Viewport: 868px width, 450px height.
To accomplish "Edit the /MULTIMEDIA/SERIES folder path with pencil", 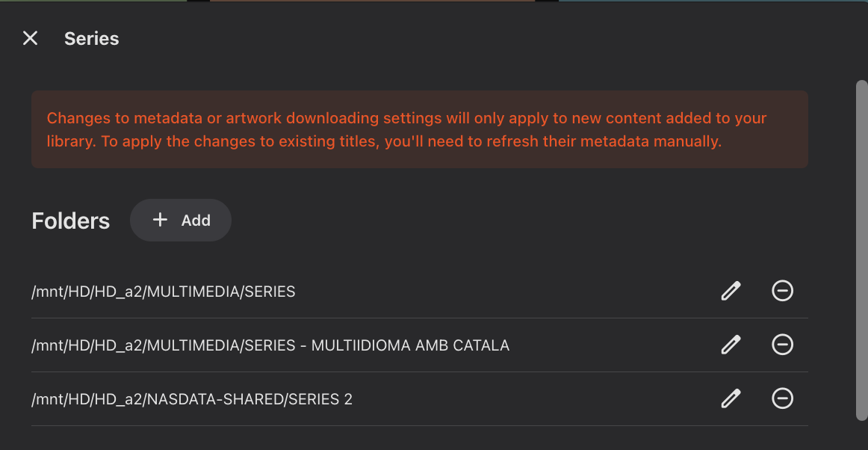I will click(x=731, y=291).
